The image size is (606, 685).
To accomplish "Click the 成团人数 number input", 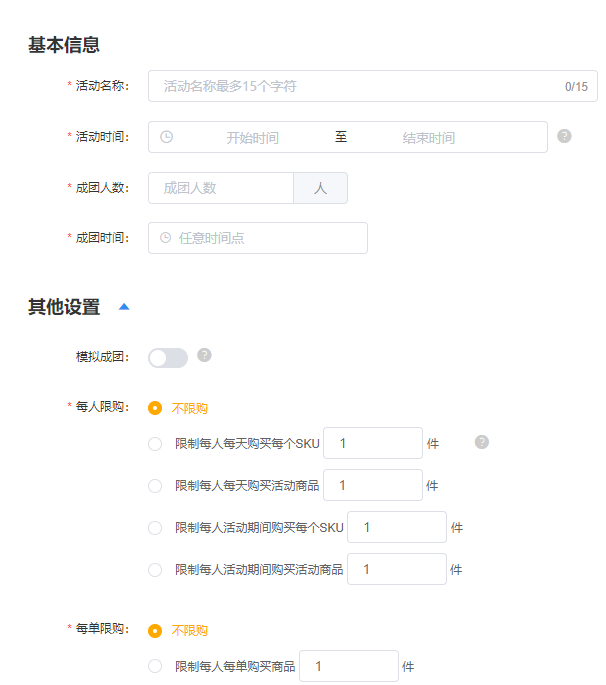I will (x=221, y=188).
